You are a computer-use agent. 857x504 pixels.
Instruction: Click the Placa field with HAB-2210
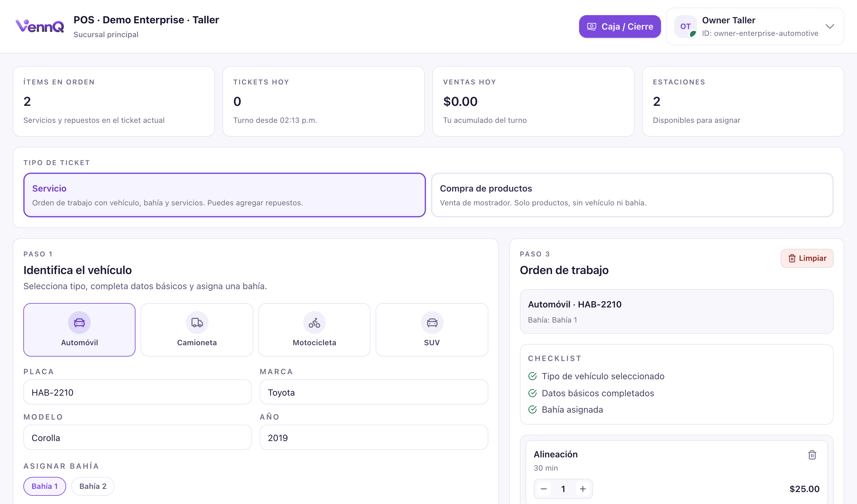137,392
